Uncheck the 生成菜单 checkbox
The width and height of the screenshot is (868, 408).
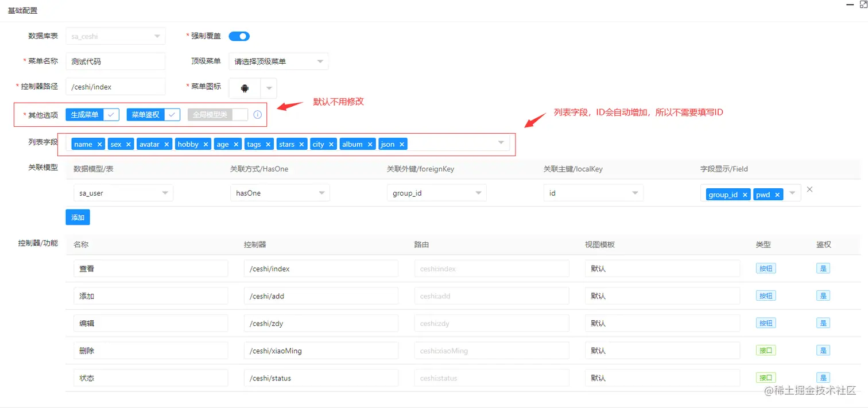click(x=111, y=114)
